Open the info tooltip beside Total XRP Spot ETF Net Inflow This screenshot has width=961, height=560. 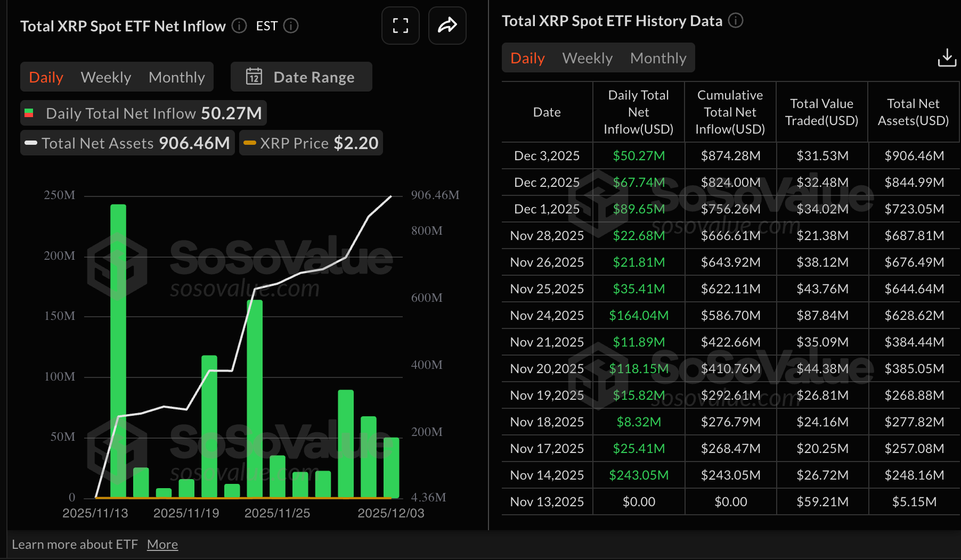(238, 26)
